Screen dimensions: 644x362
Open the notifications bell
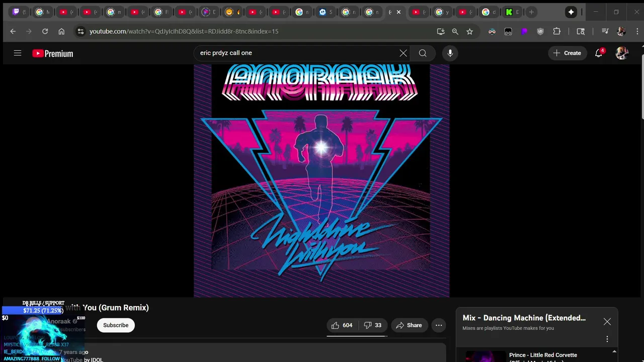click(x=599, y=53)
